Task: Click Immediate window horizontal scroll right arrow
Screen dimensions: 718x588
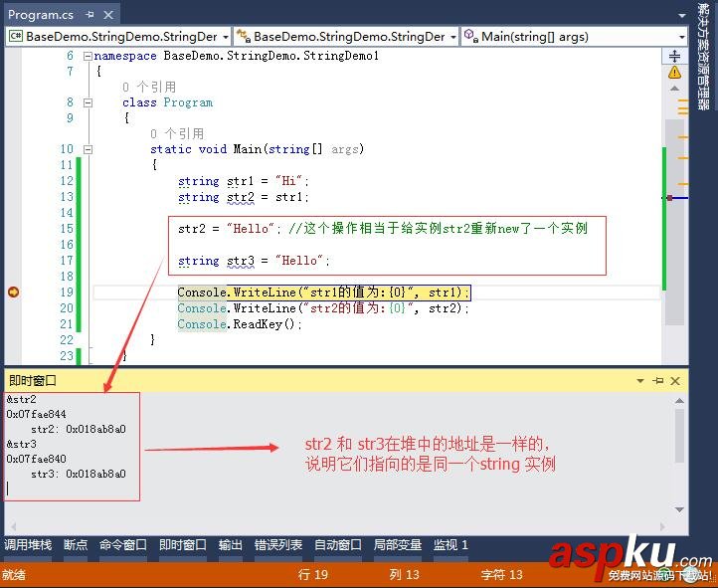Action: pos(662,526)
